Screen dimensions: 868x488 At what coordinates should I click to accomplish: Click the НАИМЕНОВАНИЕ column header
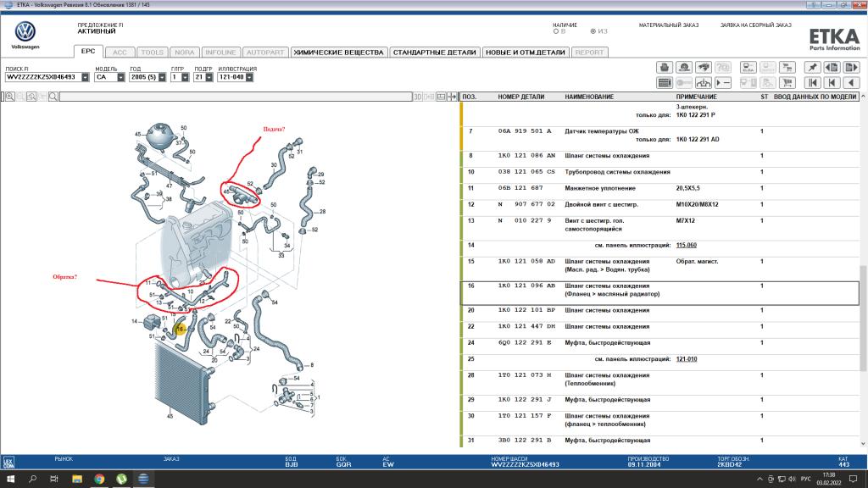tap(589, 97)
